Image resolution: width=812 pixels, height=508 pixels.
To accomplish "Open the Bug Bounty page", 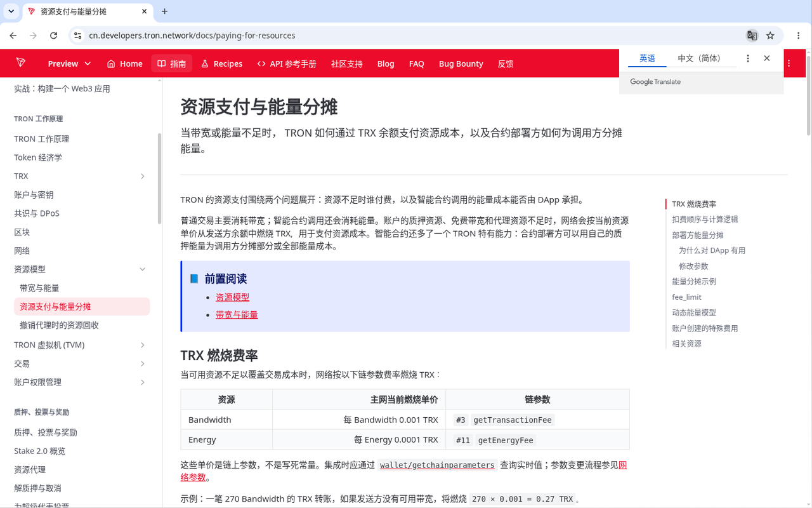I will pyautogui.click(x=461, y=63).
